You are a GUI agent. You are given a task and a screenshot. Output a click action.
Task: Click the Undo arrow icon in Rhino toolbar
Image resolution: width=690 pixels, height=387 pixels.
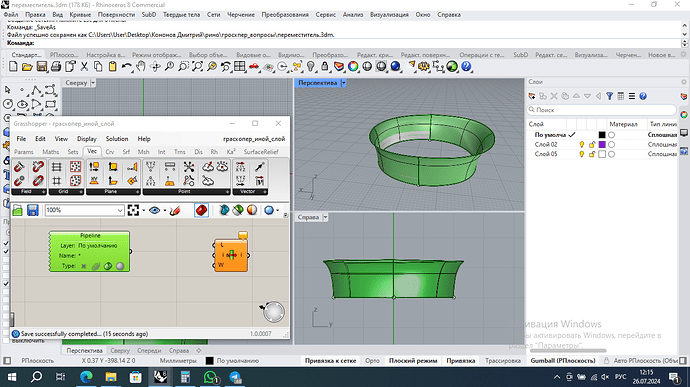click(x=127, y=66)
